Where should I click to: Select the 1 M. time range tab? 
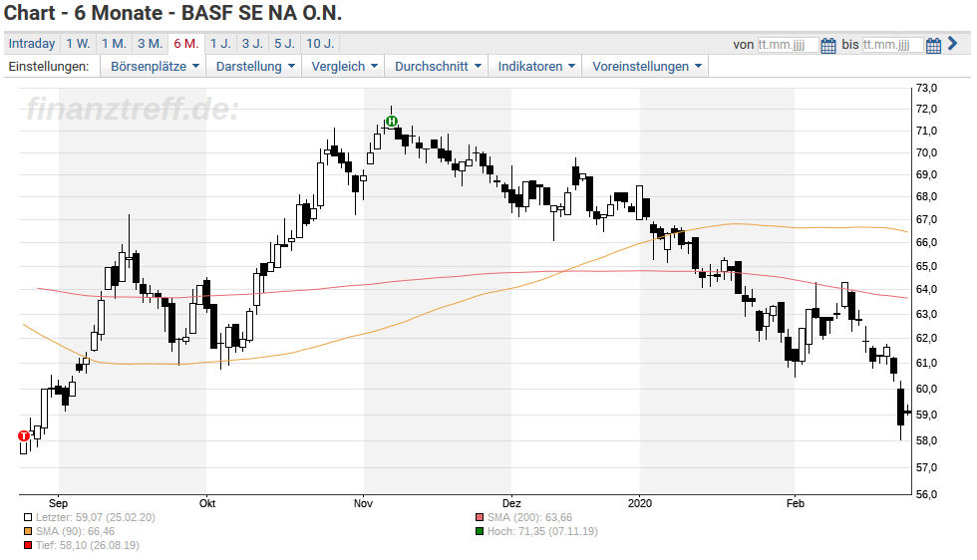[114, 44]
